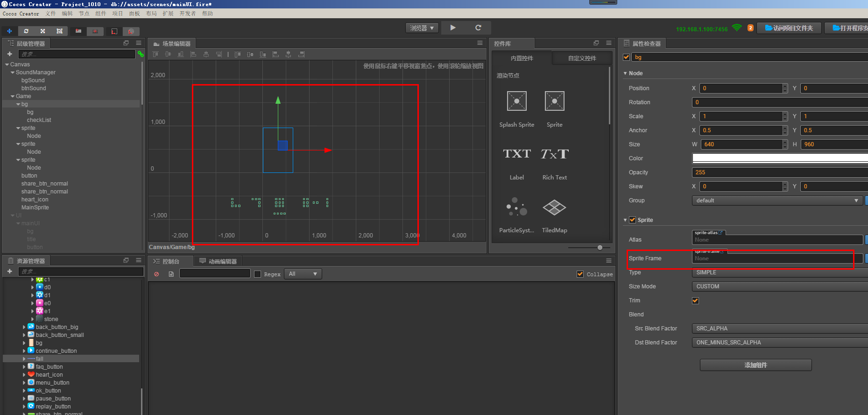The height and width of the screenshot is (415, 868).
Task: Expand the heart_icon asset
Action: (x=24, y=375)
